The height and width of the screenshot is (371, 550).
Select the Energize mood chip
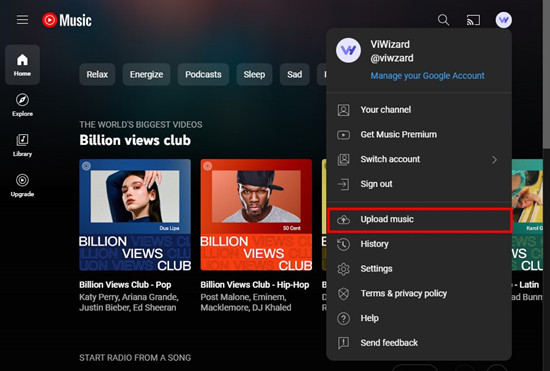pos(146,74)
